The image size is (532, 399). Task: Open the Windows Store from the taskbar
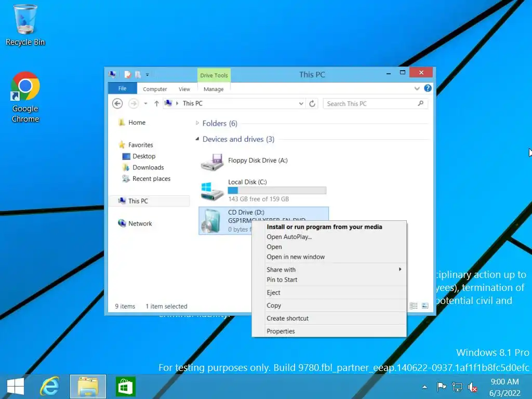pyautogui.click(x=126, y=387)
